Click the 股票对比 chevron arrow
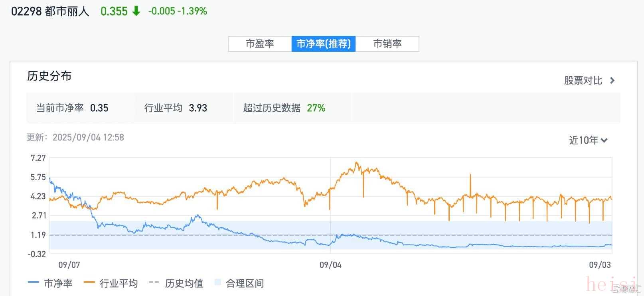The width and height of the screenshot is (644, 296). (x=612, y=81)
